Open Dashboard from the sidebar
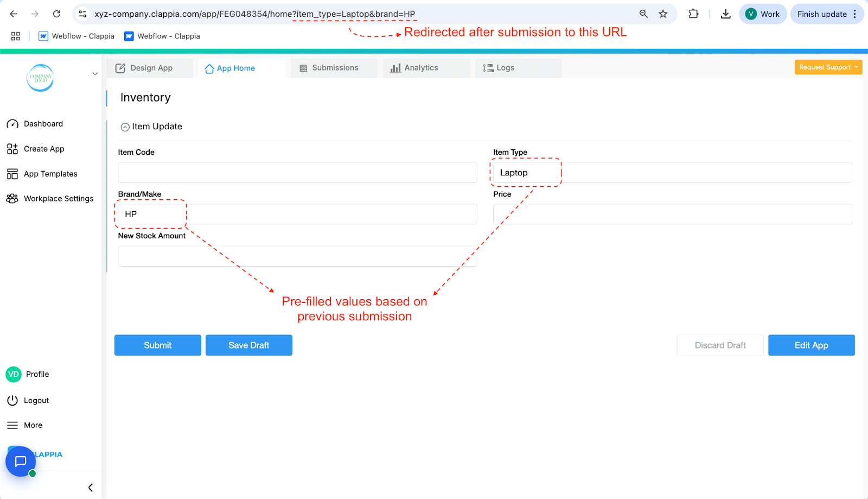Screen dimensions: 868x499 pos(43,124)
